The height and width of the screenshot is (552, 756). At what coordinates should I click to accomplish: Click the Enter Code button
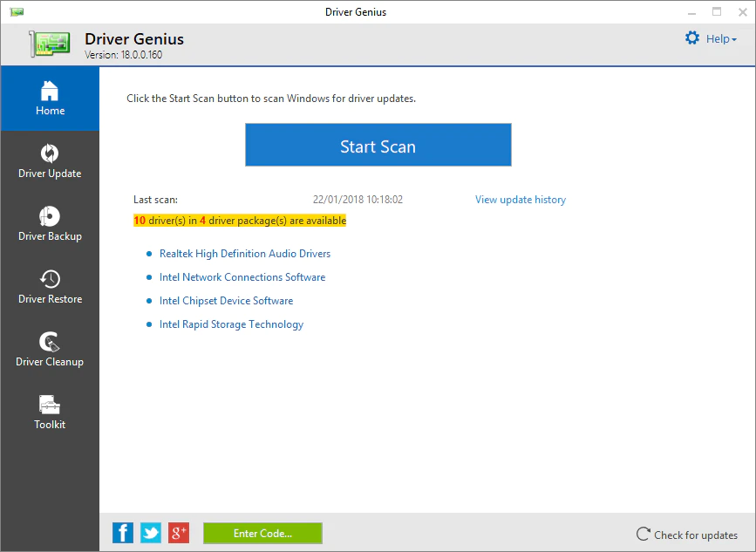coord(262,533)
